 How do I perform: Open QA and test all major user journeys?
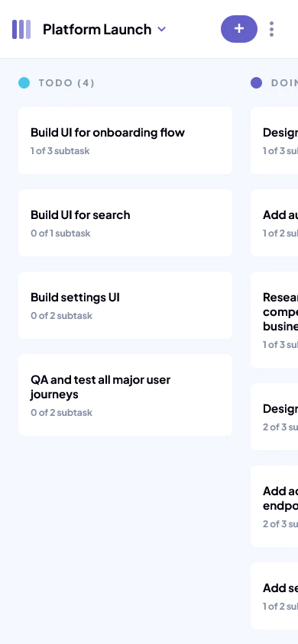pos(125,394)
